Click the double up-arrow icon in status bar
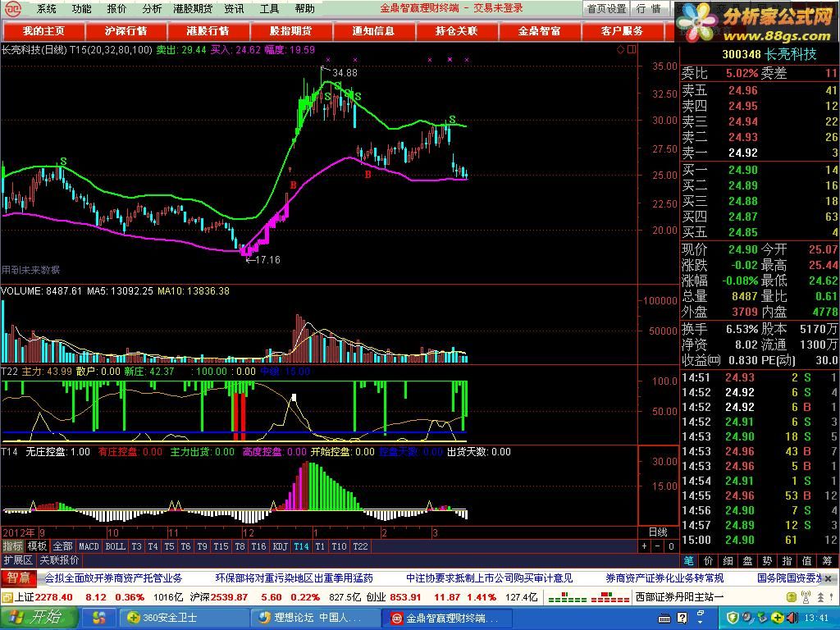 tap(820, 597)
